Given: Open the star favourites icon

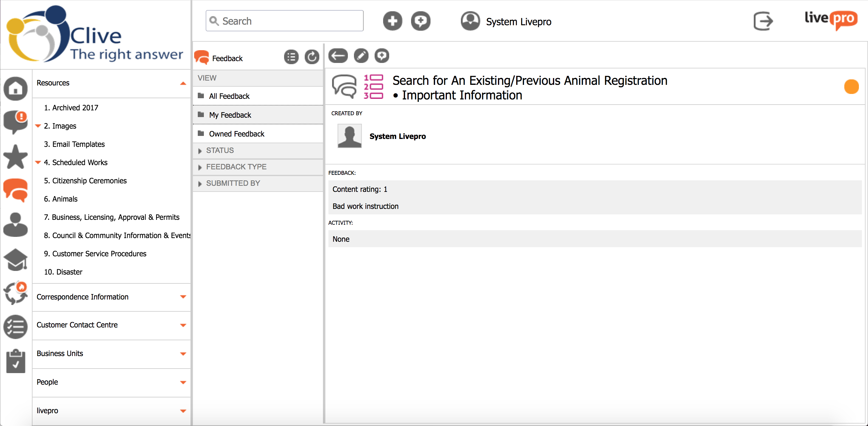Looking at the screenshot, I should click(x=15, y=157).
